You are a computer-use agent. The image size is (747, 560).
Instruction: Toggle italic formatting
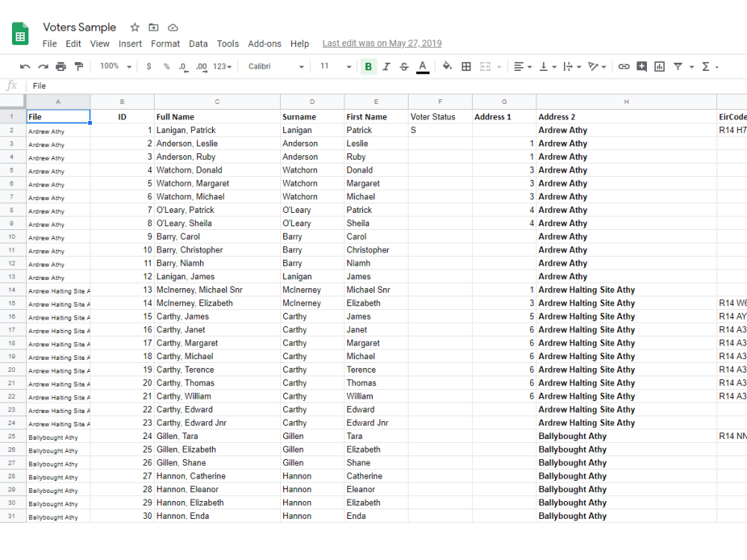(x=386, y=66)
